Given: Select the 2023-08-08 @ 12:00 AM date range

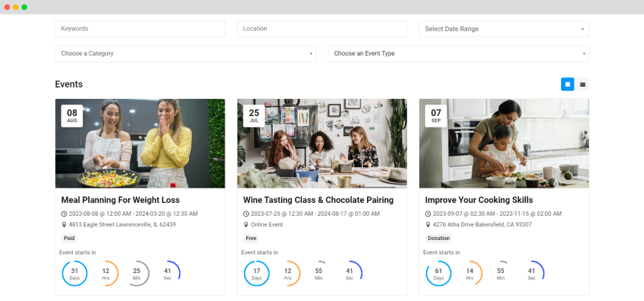Looking at the screenshot, I should tap(133, 214).
